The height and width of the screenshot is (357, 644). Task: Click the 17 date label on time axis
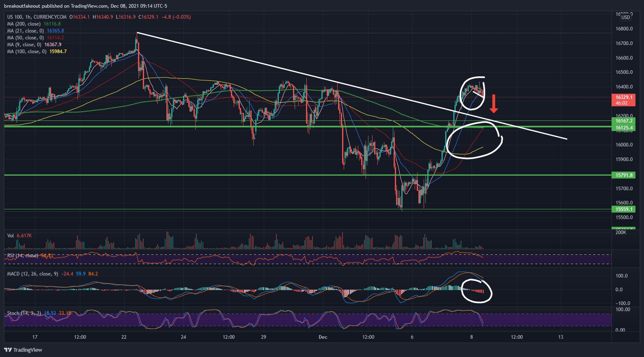[35, 337]
